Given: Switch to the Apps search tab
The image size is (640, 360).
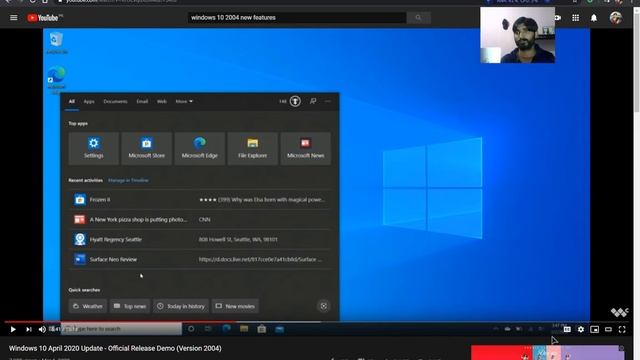Looking at the screenshot, I should [x=89, y=102].
